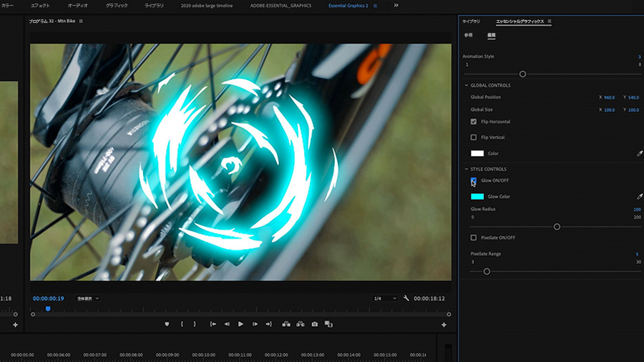Uncheck Flip Horizontal

pyautogui.click(x=474, y=122)
